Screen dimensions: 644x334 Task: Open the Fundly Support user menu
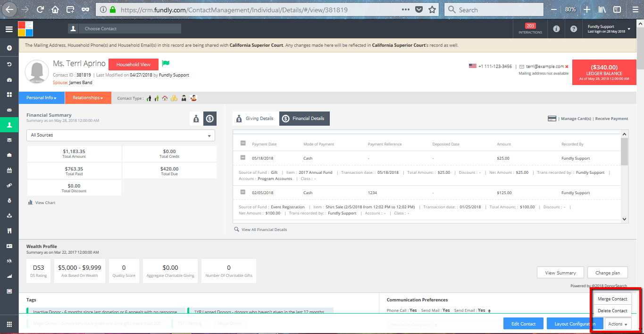point(609,29)
